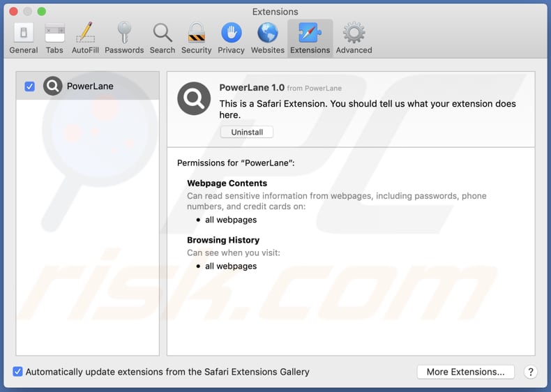551x392 pixels.
Task: Click 'Can see when you visit:' text
Action: pyautogui.click(x=234, y=252)
